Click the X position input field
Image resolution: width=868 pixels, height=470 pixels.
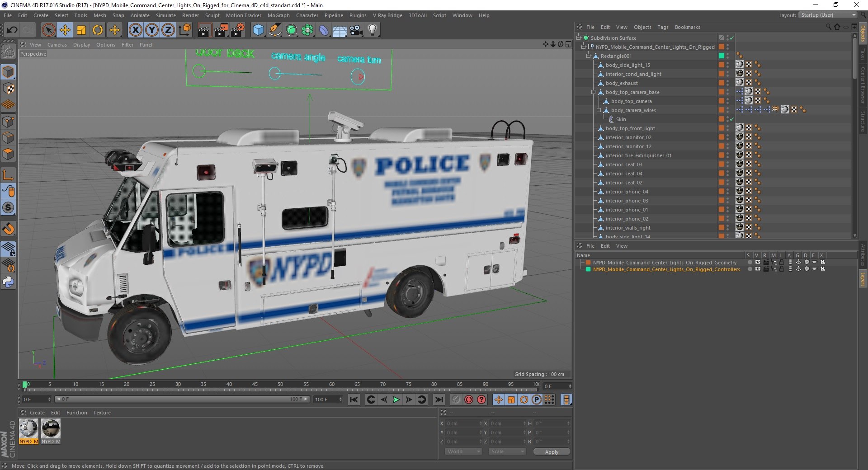464,423
